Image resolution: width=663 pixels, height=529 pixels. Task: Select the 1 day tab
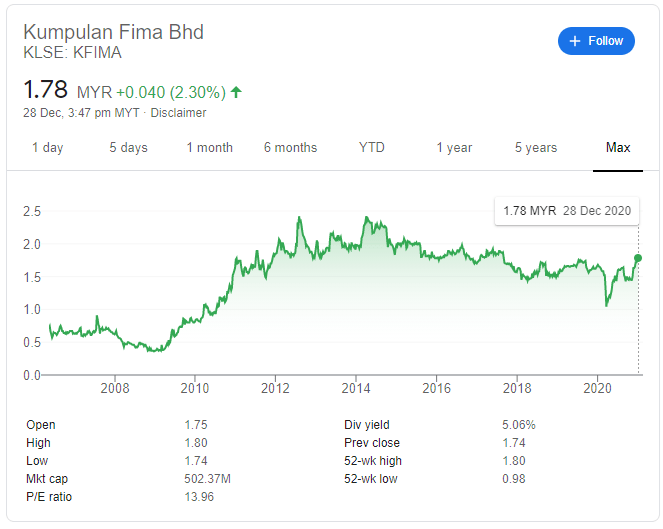(x=47, y=148)
